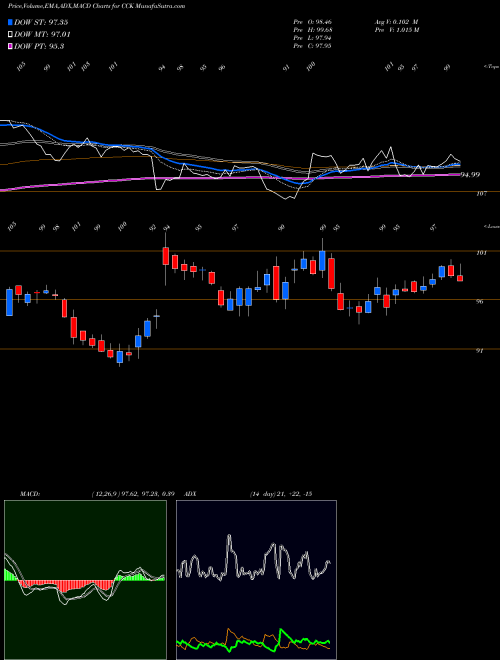Click the 96 price axis label
This screenshot has width=500, height=660.
tap(480, 302)
